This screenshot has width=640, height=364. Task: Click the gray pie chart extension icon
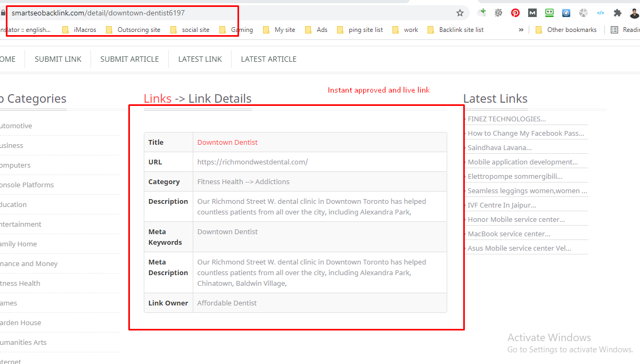[x=583, y=12]
